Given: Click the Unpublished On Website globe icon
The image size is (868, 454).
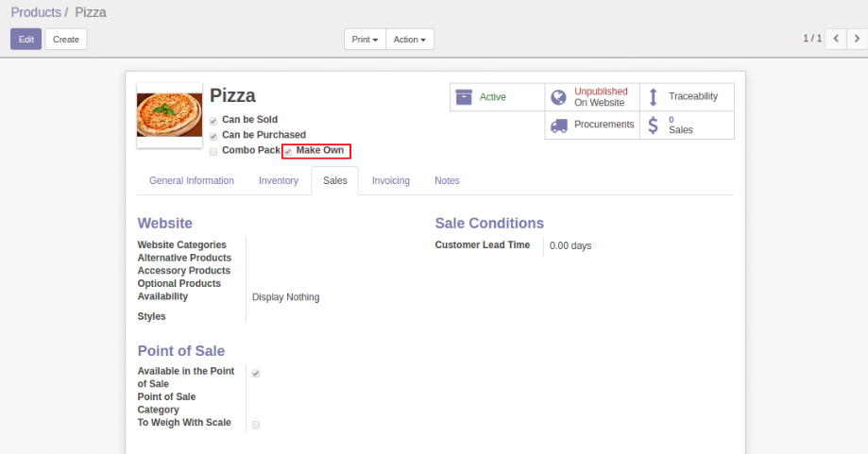Looking at the screenshot, I should tap(558, 97).
